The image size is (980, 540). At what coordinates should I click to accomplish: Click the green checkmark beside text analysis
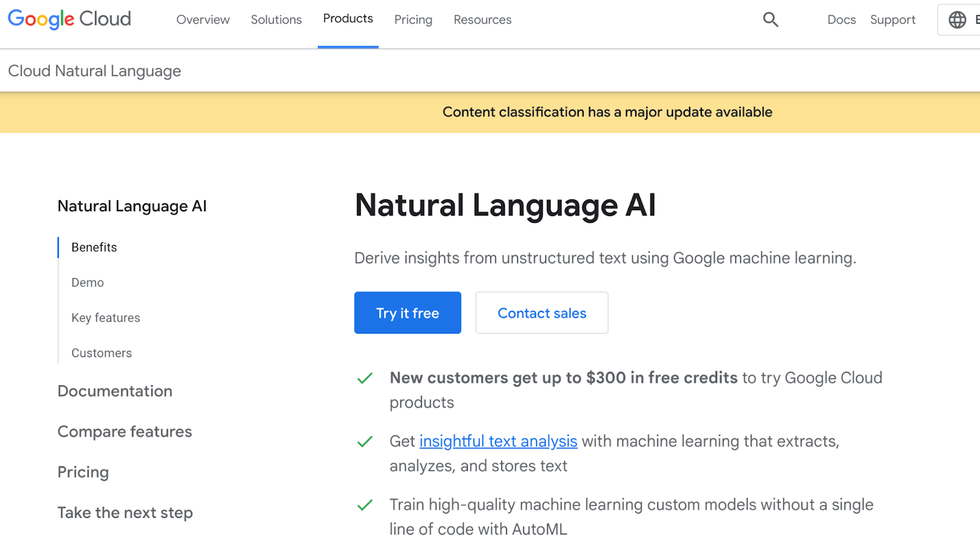pyautogui.click(x=365, y=441)
